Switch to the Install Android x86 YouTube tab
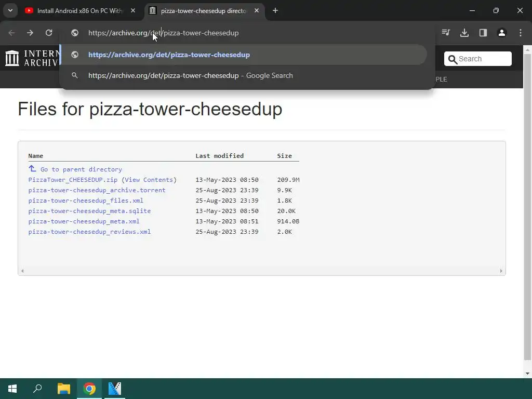 point(79,11)
